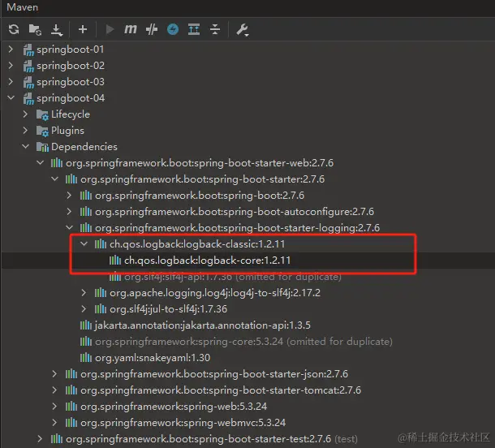
Task: Click library icon of slf4j-api:1.7.36
Action: click(x=115, y=277)
